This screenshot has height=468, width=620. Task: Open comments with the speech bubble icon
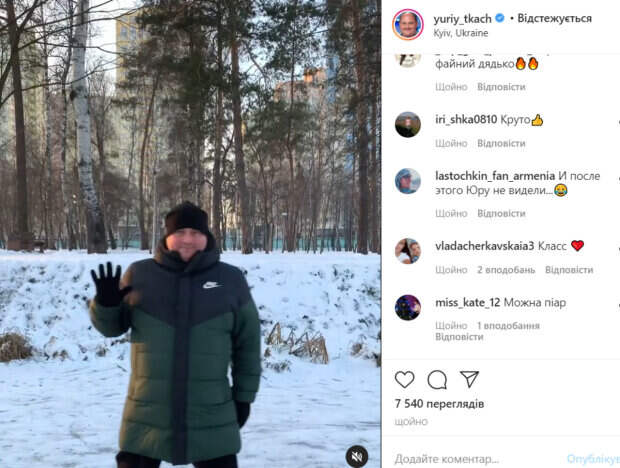(437, 380)
